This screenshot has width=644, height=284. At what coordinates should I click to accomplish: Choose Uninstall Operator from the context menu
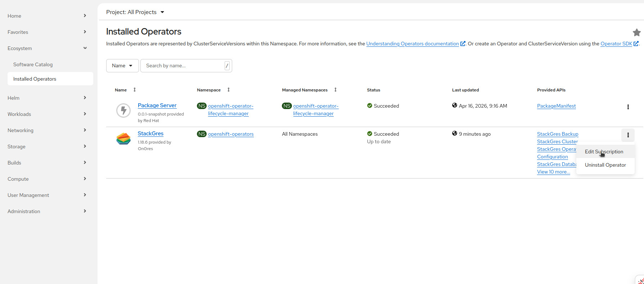[605, 165]
